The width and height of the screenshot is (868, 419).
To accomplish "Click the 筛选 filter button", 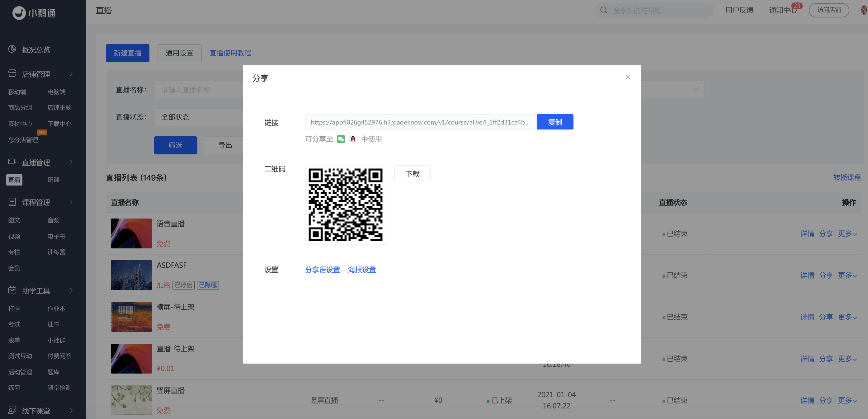I will coord(176,145).
